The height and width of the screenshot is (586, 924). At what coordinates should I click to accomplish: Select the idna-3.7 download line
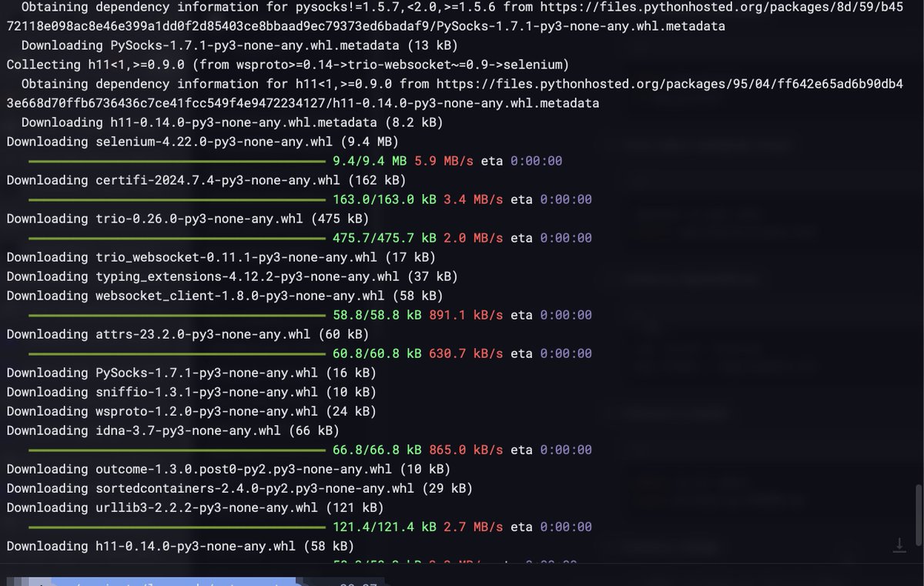click(172, 430)
